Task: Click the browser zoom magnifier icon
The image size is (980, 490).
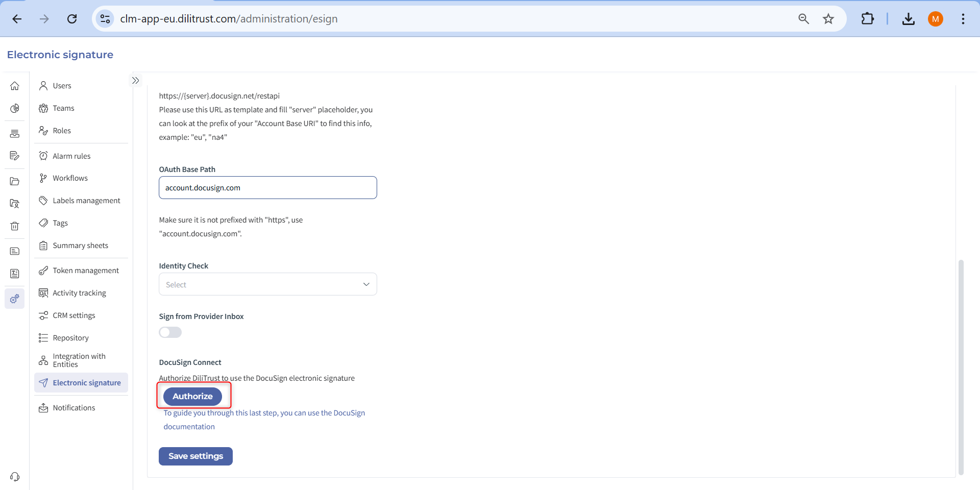Action: point(804,19)
